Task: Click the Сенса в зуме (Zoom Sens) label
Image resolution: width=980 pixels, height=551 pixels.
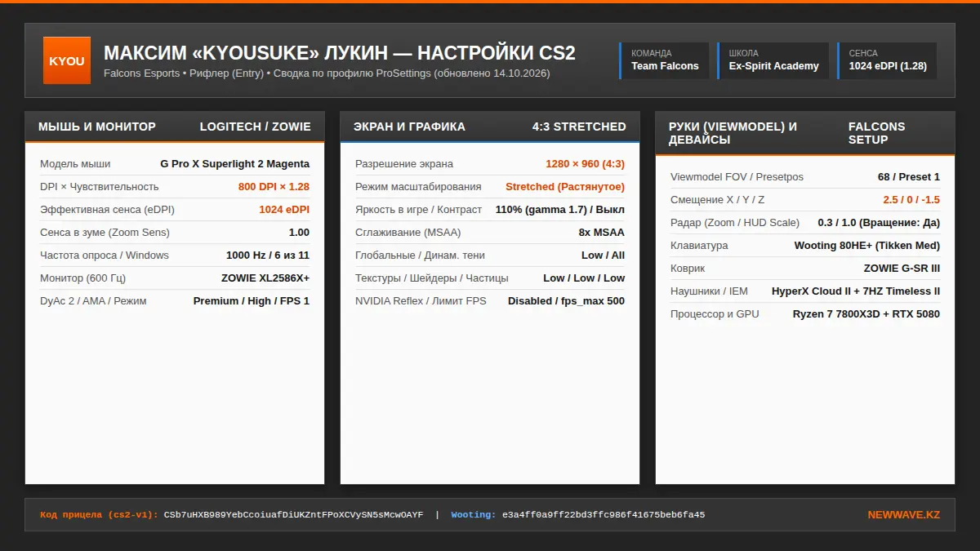Action: coord(105,232)
